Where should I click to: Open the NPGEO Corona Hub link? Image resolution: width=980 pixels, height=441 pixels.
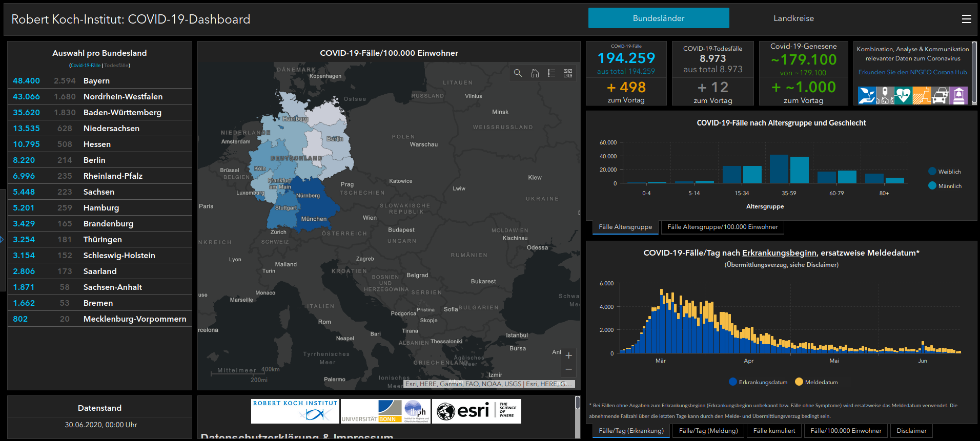(912, 72)
